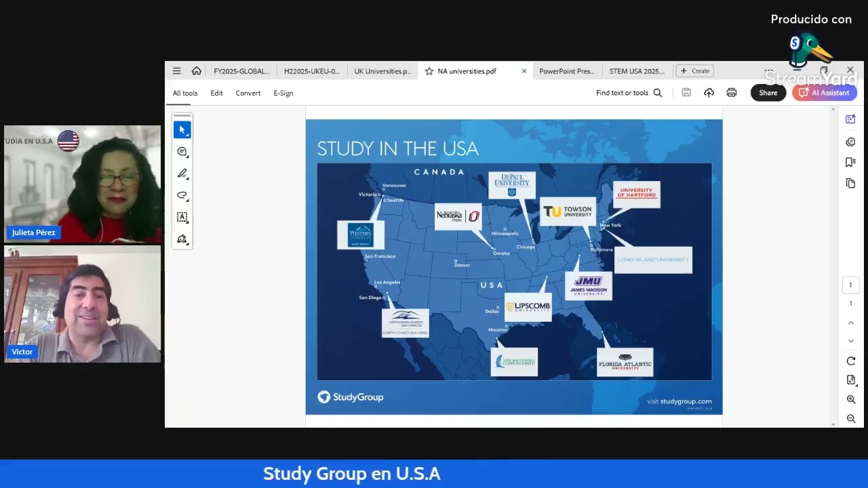Open the Edit menu
The width and height of the screenshot is (868, 488).
pos(216,94)
